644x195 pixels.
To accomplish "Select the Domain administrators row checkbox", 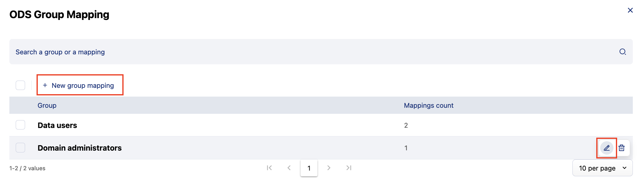I will [21, 148].
